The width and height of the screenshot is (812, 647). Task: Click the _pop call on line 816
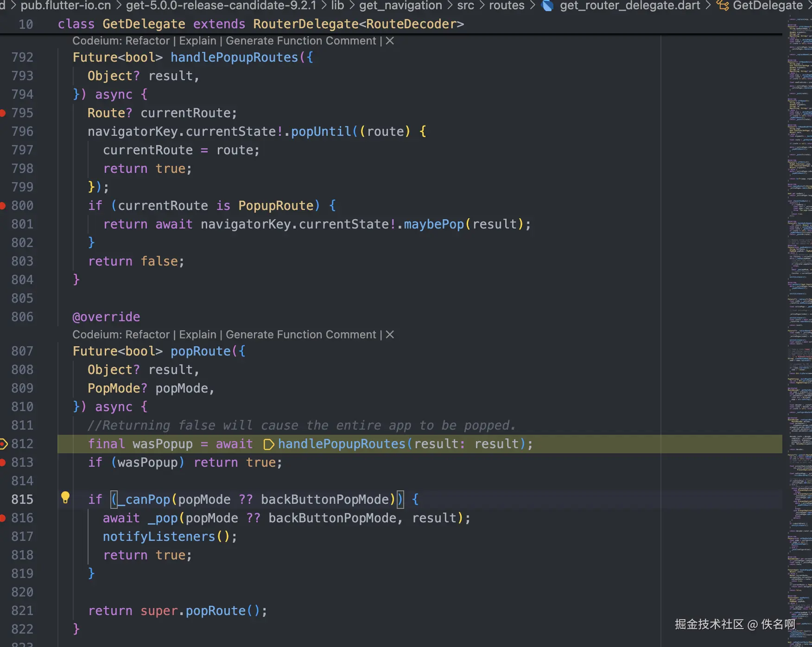tap(163, 518)
